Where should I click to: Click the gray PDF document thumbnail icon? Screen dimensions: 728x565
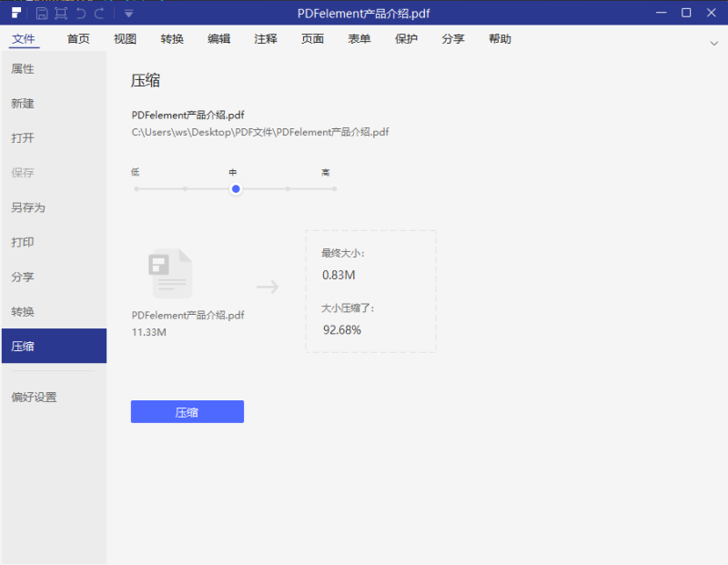(x=170, y=274)
